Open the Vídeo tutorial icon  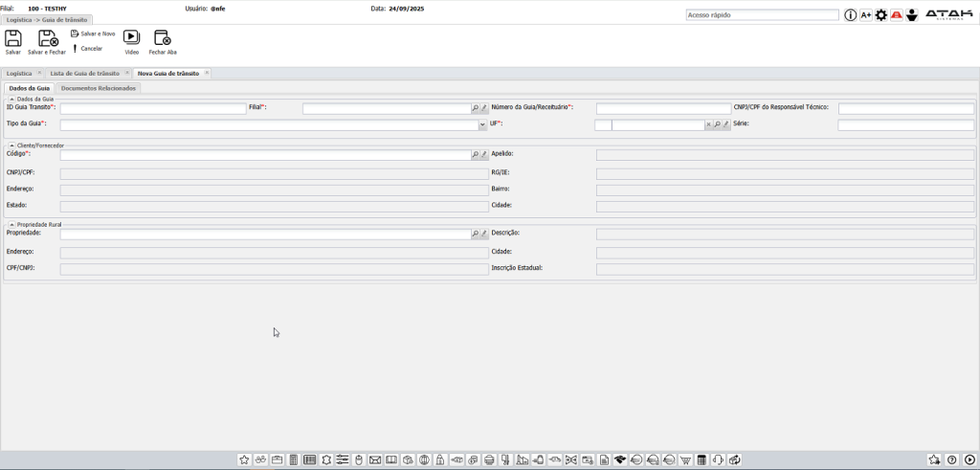point(132,38)
